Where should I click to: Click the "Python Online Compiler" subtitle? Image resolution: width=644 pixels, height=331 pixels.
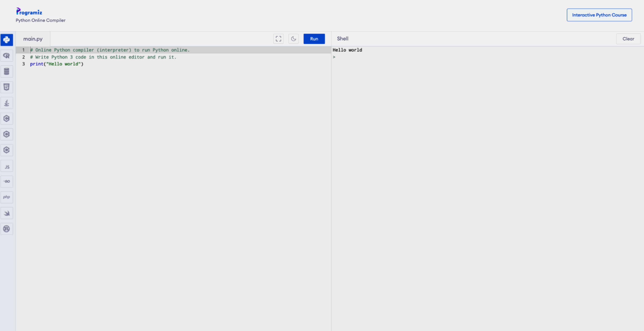(x=41, y=20)
